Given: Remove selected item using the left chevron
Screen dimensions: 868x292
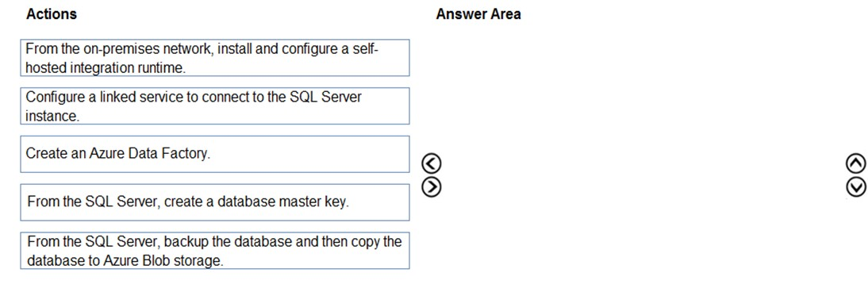Looking at the screenshot, I should tap(432, 163).
